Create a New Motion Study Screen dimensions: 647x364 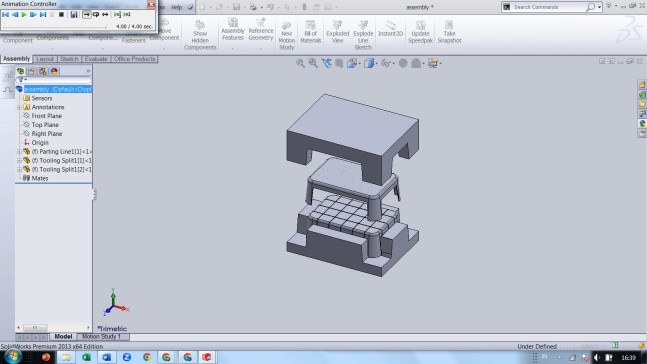286,35
